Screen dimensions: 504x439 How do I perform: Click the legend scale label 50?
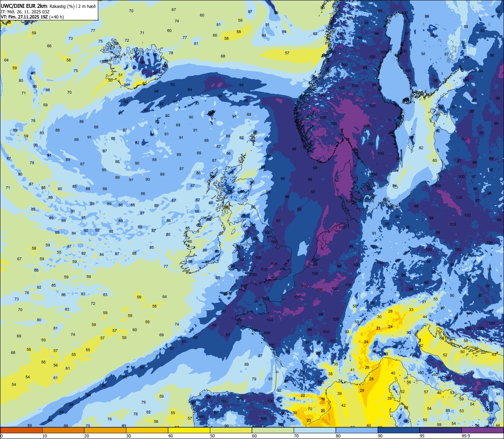click(x=212, y=436)
